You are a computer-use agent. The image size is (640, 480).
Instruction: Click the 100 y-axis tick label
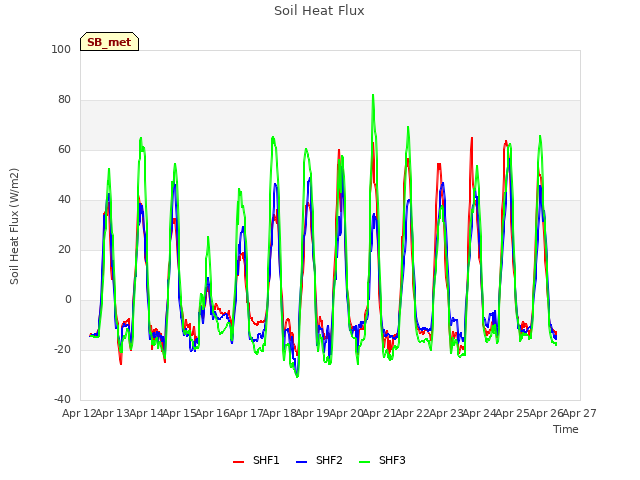pyautogui.click(x=61, y=49)
